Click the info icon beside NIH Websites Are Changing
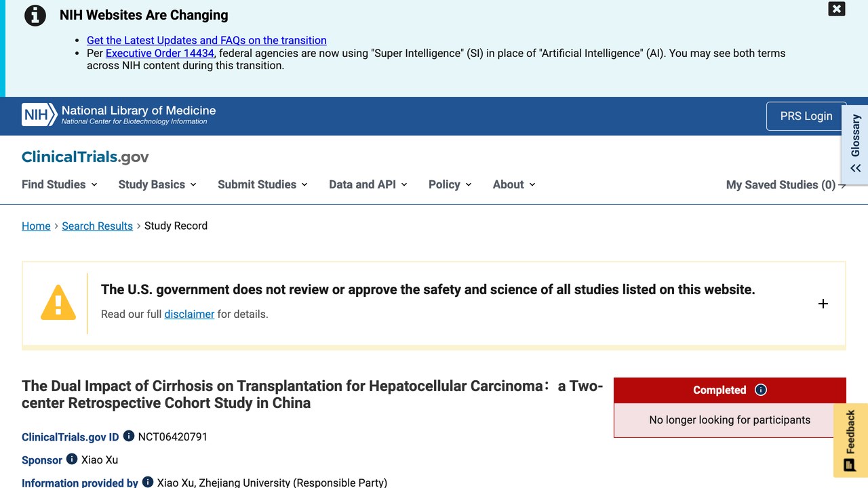 pos(35,16)
